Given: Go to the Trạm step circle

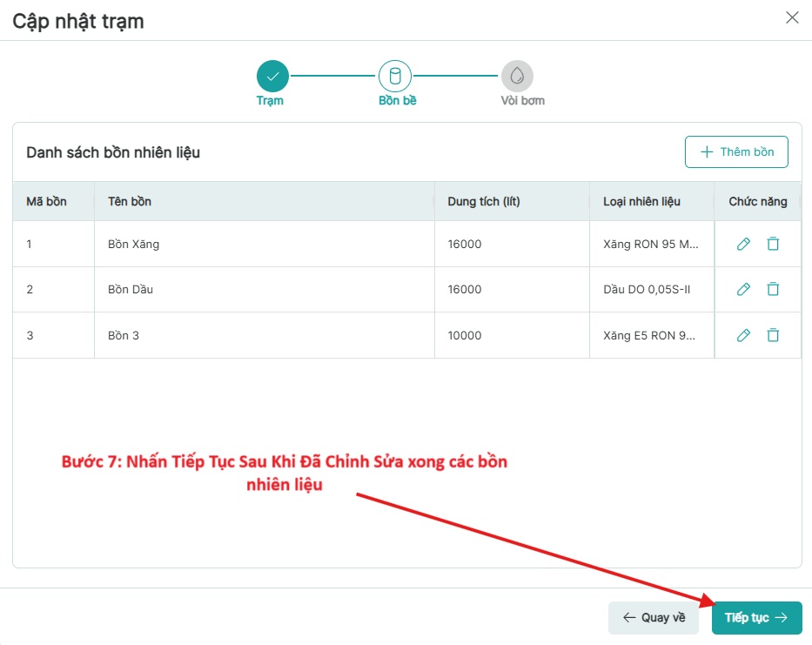Looking at the screenshot, I should (x=272, y=77).
